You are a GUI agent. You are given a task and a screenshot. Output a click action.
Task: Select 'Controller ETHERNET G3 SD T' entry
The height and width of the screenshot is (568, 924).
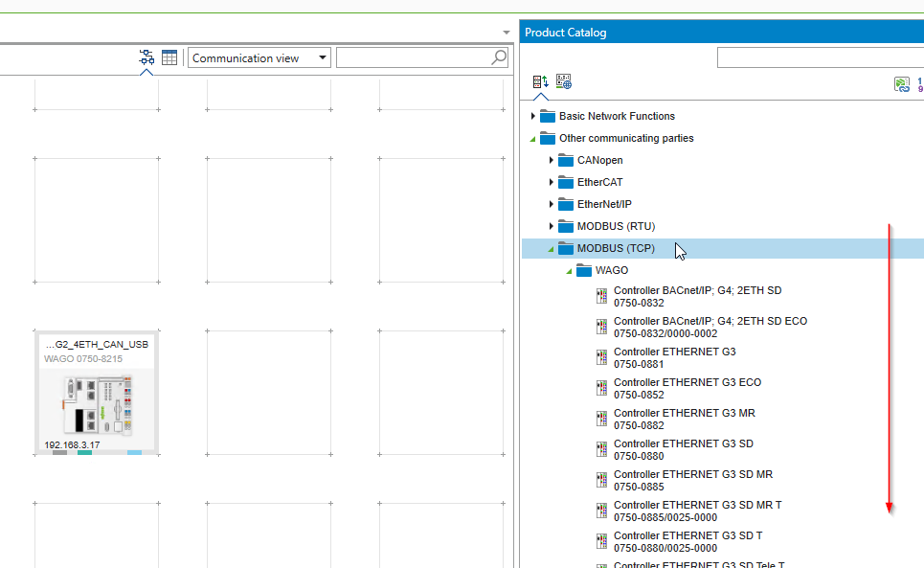point(688,541)
